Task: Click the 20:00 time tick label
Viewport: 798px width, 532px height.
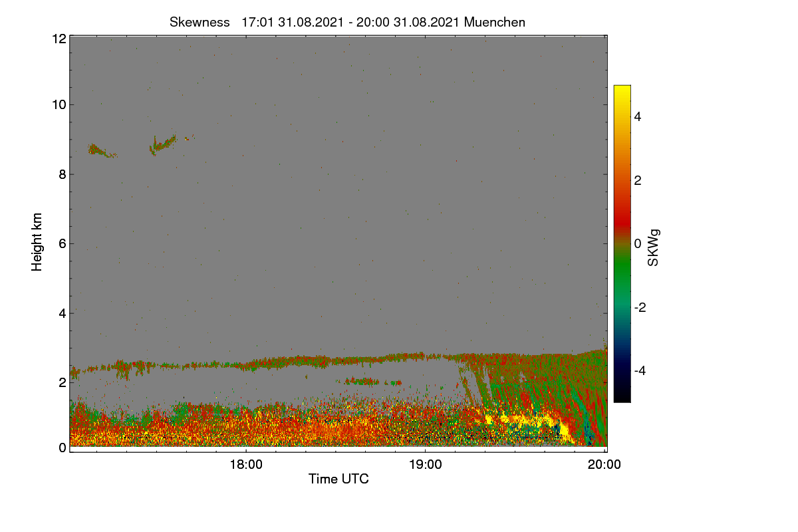Action: pyautogui.click(x=604, y=465)
